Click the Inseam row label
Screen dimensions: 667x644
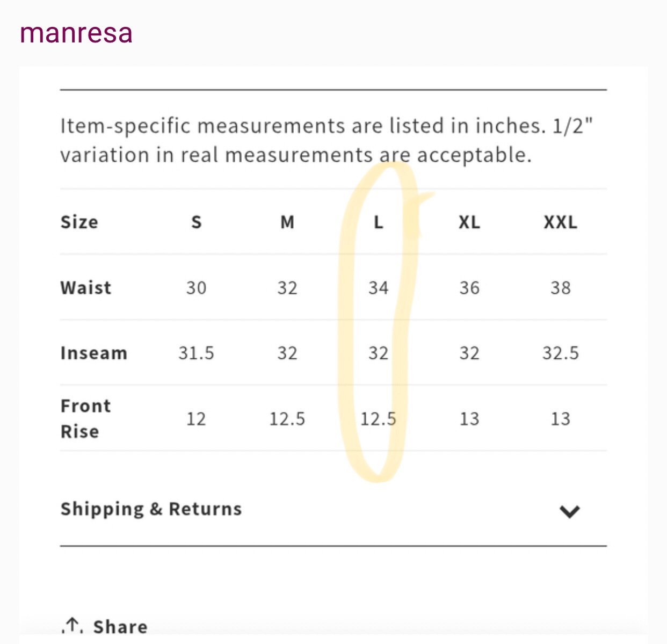94,353
